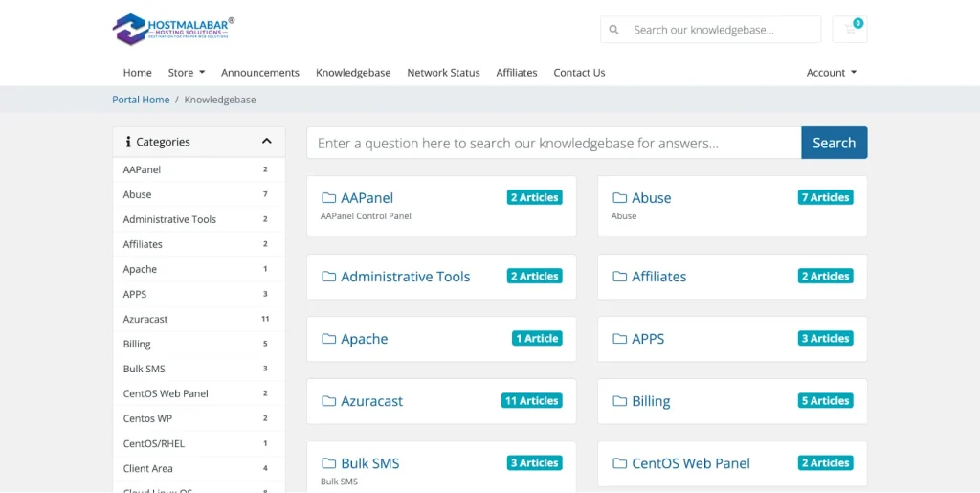Select Billing in Categories sidebar
Image resolution: width=980 pixels, height=493 pixels.
(199, 345)
